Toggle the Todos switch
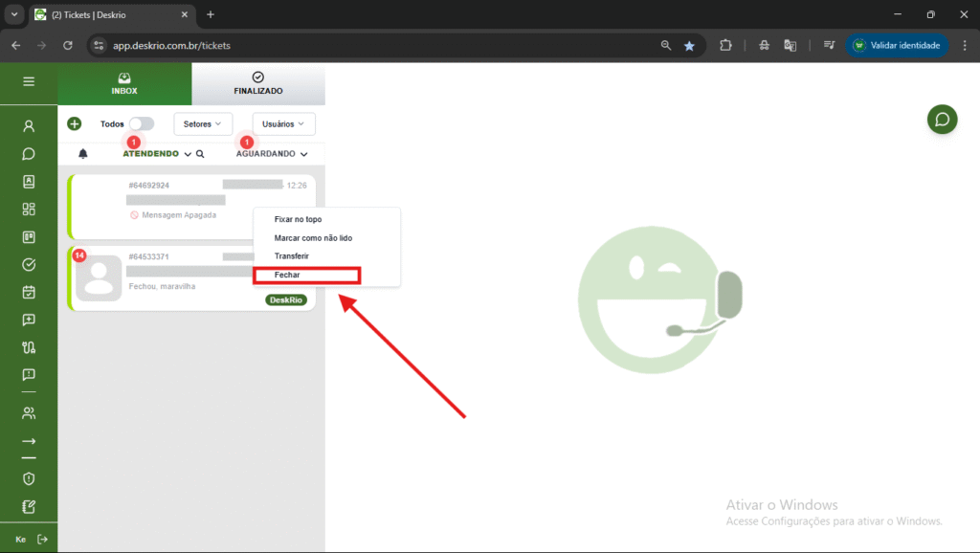This screenshot has height=553, width=980. pos(142,123)
